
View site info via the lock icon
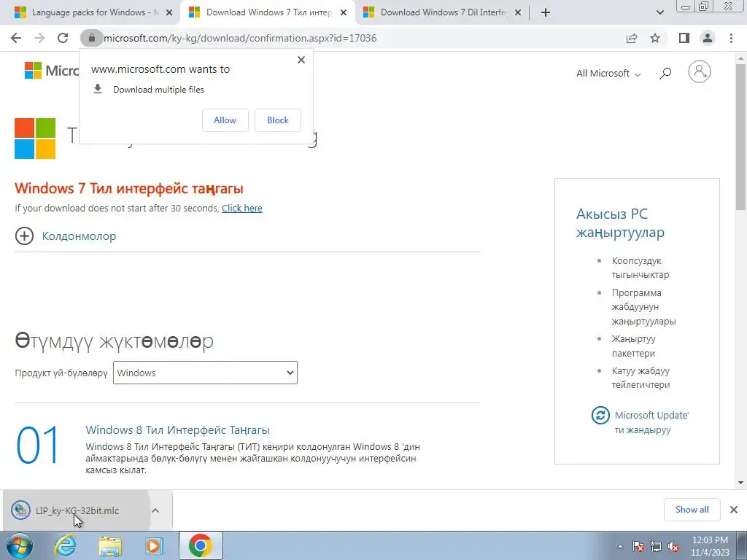pos(91,38)
